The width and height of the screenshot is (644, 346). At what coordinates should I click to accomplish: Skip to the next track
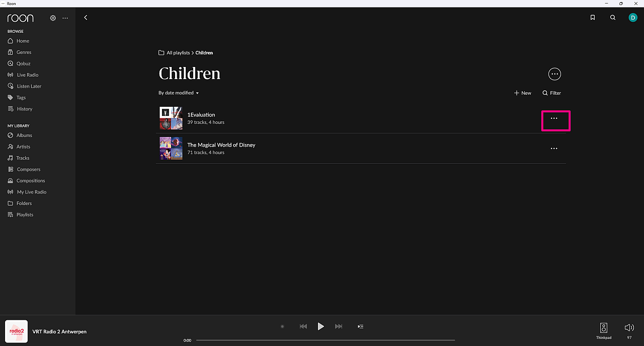339,326
